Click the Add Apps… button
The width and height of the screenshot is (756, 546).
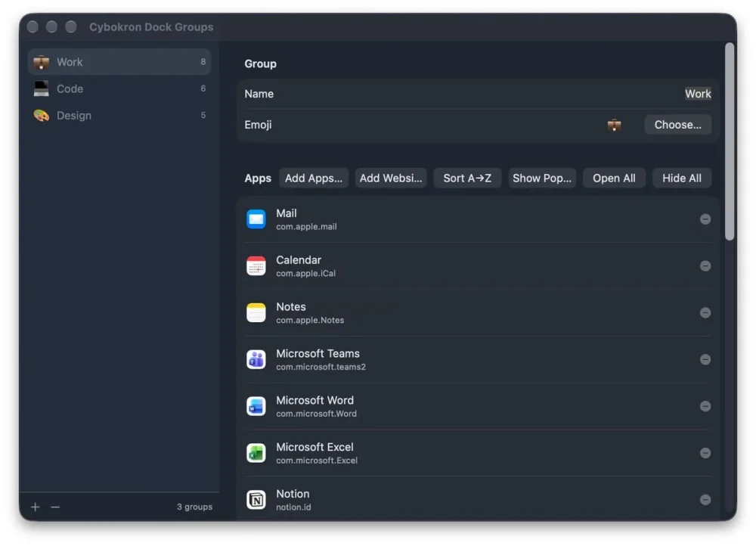314,178
